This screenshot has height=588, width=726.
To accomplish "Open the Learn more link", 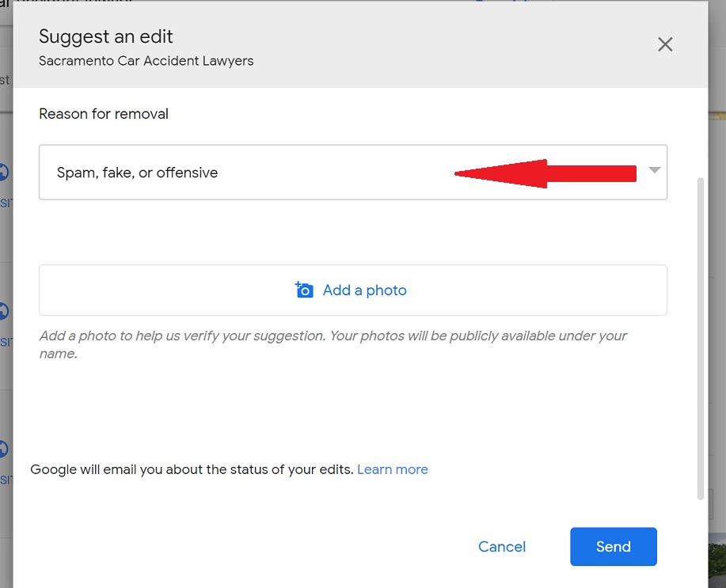I will (x=392, y=469).
